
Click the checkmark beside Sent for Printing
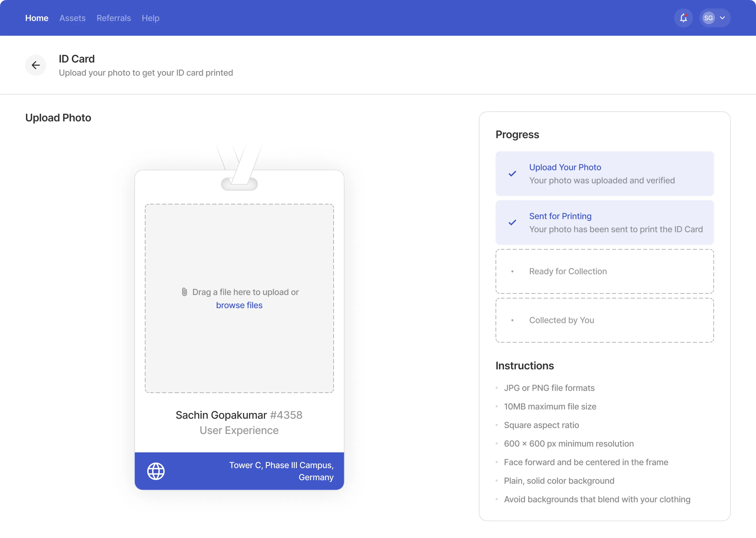[x=512, y=223]
